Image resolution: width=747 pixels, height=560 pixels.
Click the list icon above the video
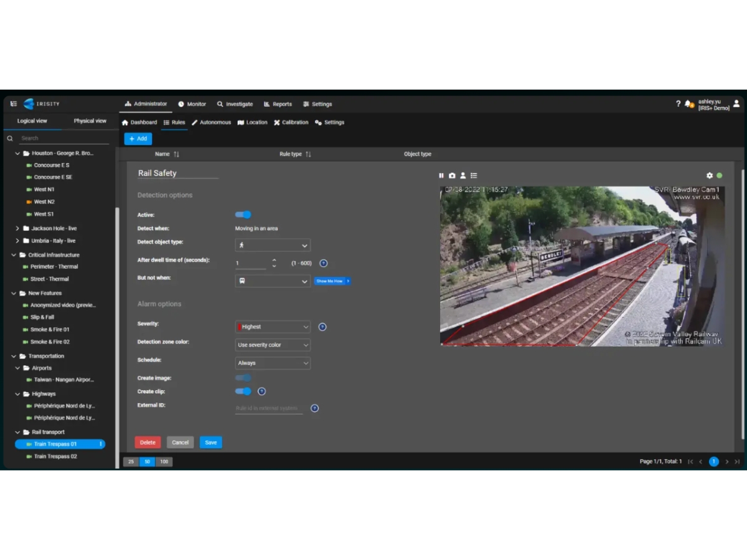[x=474, y=175]
